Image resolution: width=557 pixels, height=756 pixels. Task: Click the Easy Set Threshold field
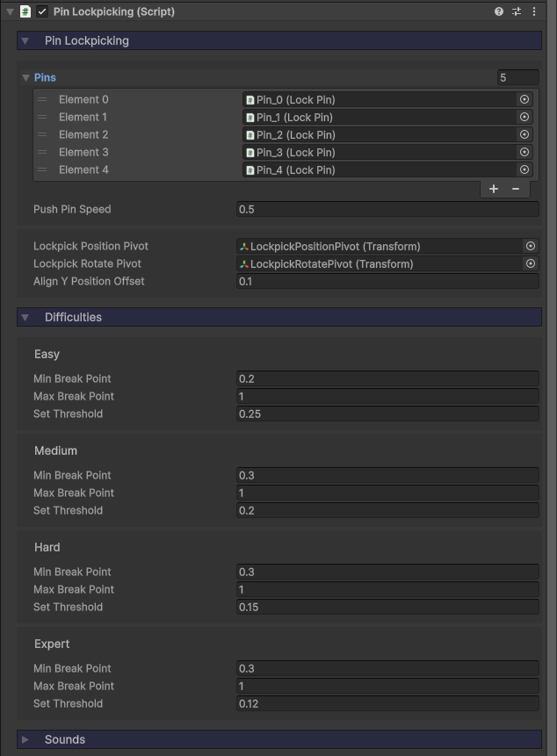(387, 414)
